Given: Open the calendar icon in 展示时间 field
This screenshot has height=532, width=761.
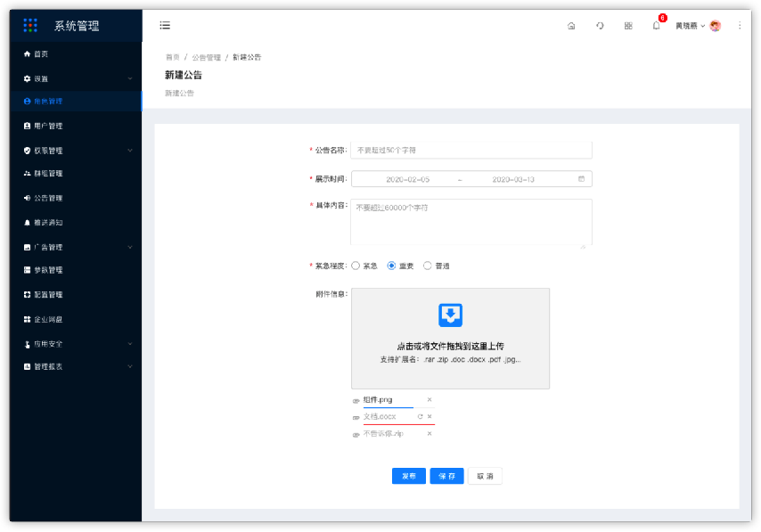Looking at the screenshot, I should 581,178.
